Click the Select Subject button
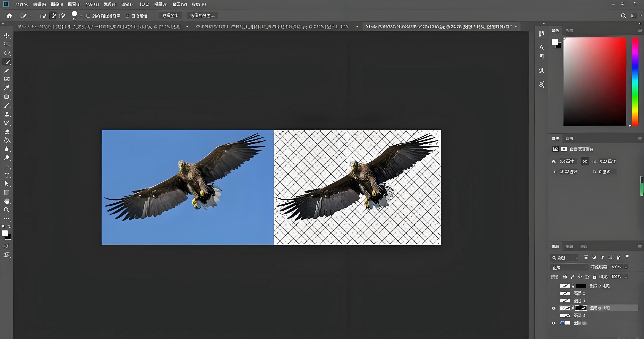Viewport: 644px width, 339px height. (170, 15)
